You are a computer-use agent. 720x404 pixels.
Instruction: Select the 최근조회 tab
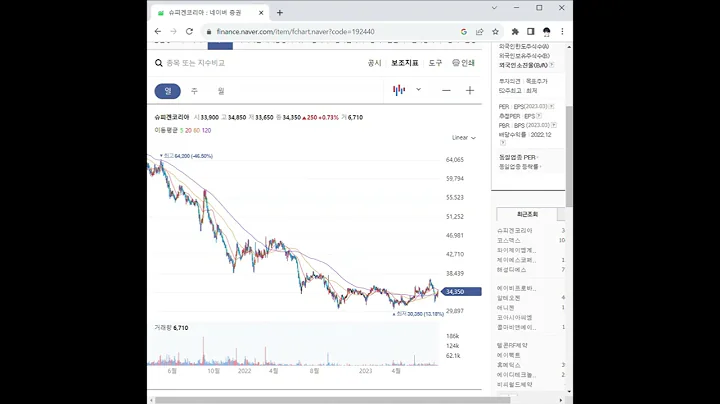coord(527,214)
